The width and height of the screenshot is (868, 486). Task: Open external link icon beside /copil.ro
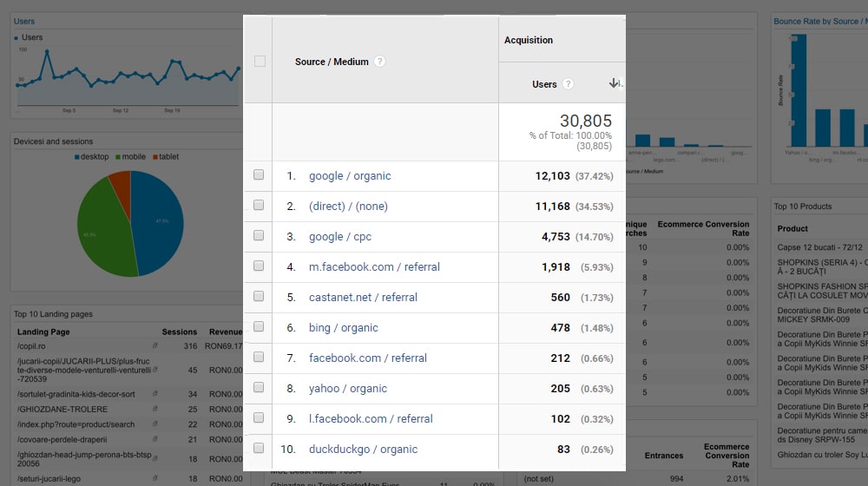pyautogui.click(x=155, y=345)
